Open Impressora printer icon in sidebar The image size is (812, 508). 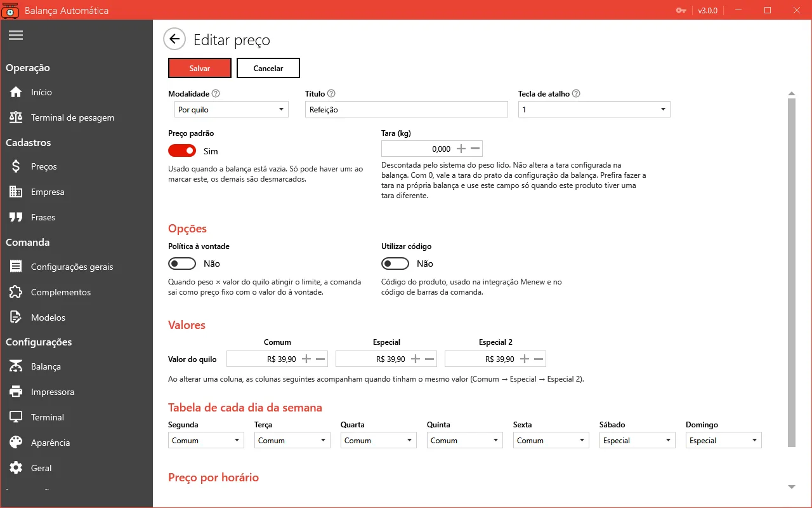(16, 392)
